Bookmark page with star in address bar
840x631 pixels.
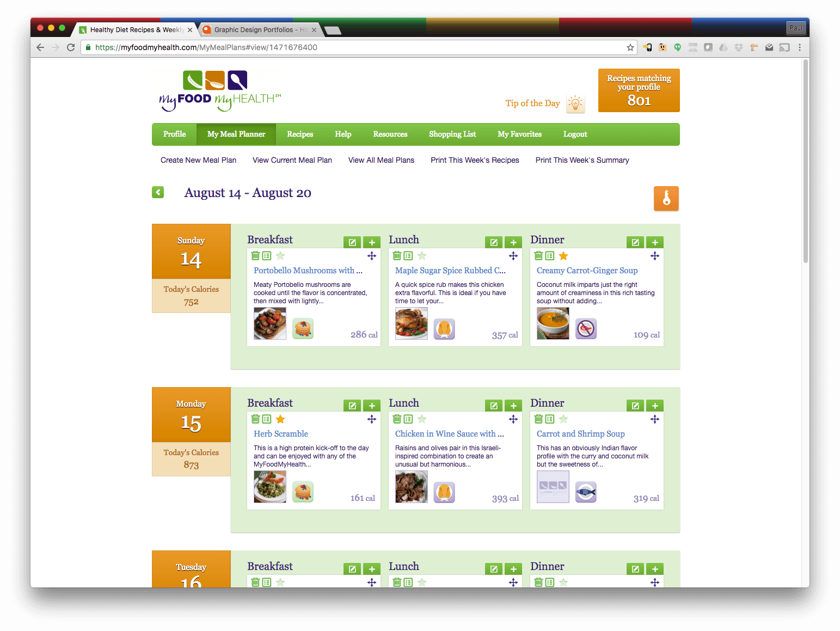[630, 47]
